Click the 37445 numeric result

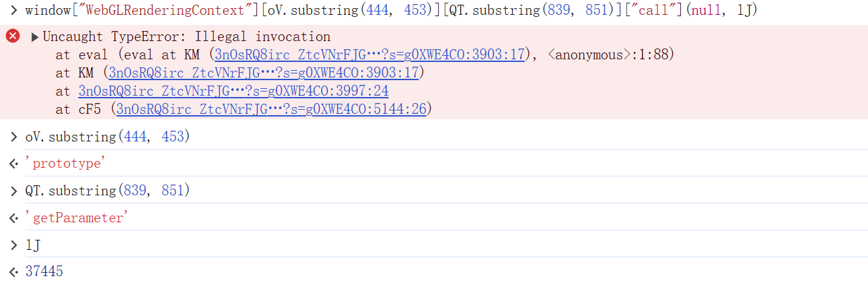(x=44, y=271)
